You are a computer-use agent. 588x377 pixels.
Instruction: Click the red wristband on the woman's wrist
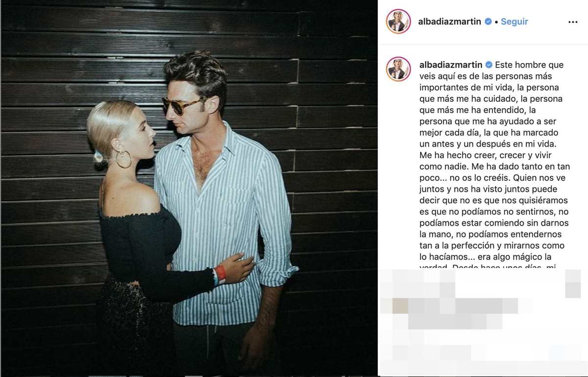coord(221,273)
